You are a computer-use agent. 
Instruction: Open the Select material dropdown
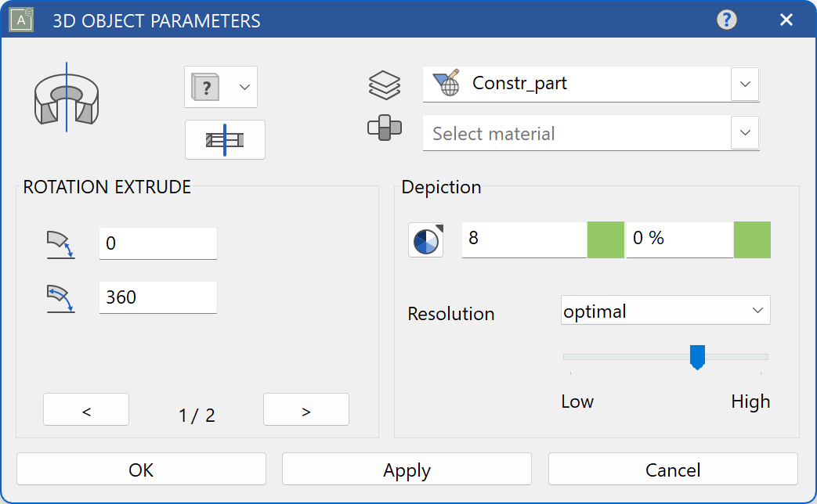[x=744, y=133]
